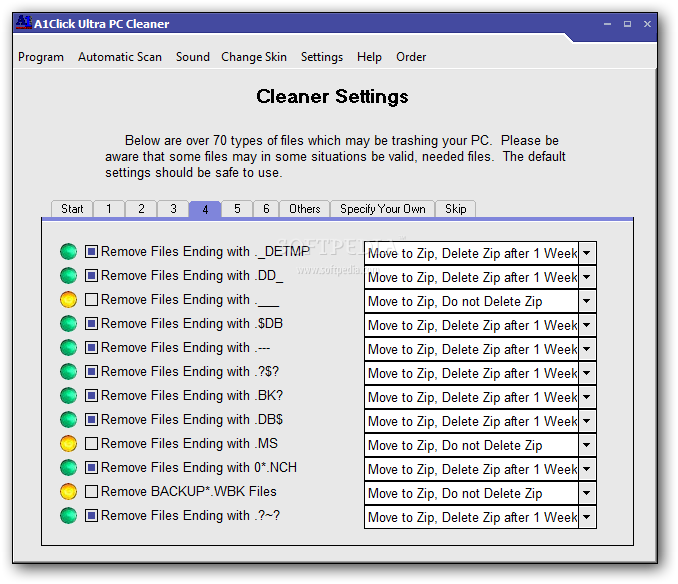Open the action dropdown for .BK? files
This screenshot has height=584, width=678.
click(587, 397)
